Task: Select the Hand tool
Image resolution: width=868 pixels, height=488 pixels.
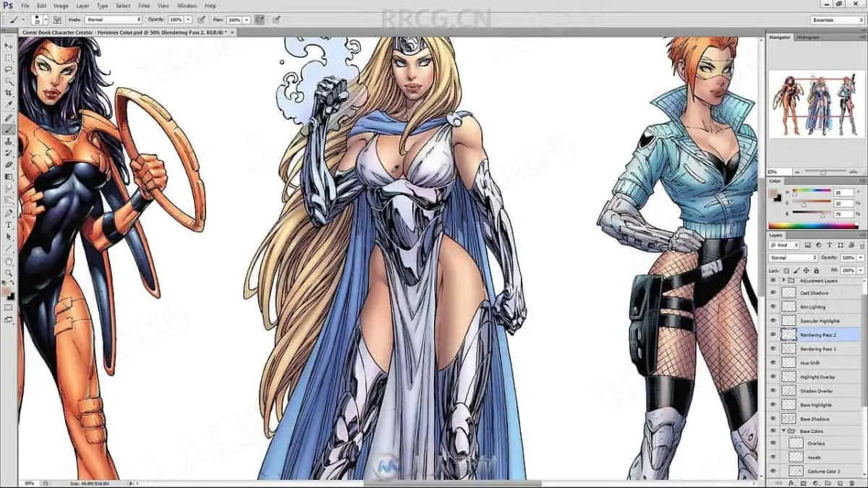Action: [x=9, y=261]
